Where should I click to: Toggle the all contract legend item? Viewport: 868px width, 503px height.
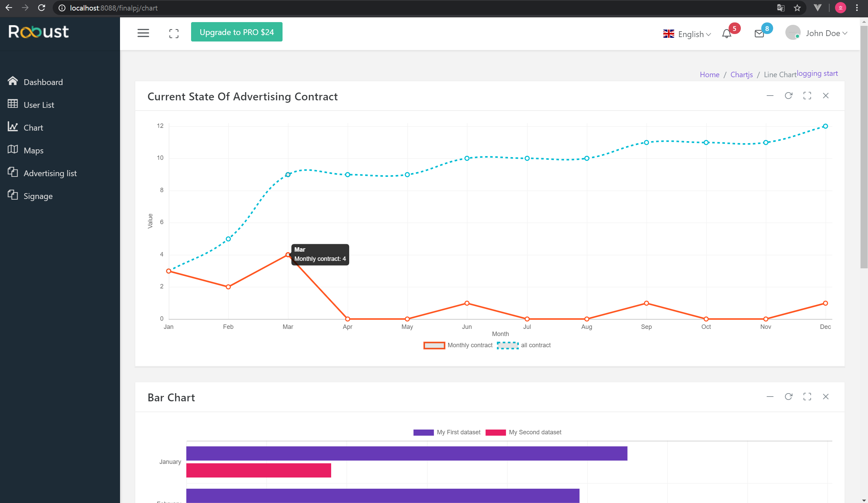(x=524, y=345)
